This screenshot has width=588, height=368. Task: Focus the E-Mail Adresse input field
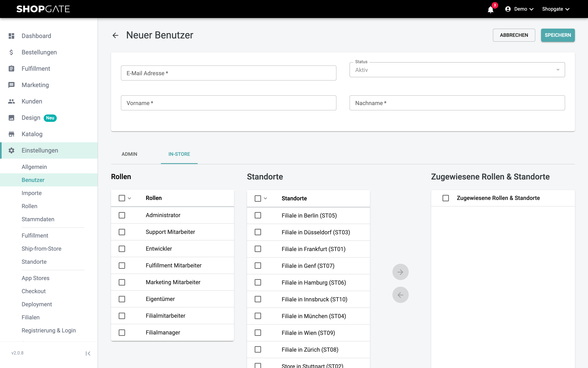coord(228,73)
